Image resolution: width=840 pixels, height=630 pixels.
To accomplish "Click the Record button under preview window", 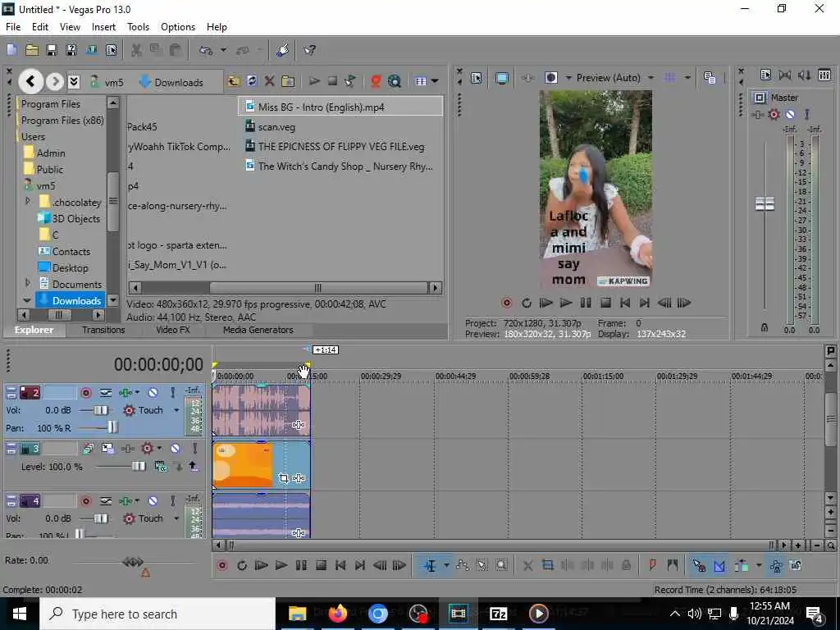I will point(506,303).
